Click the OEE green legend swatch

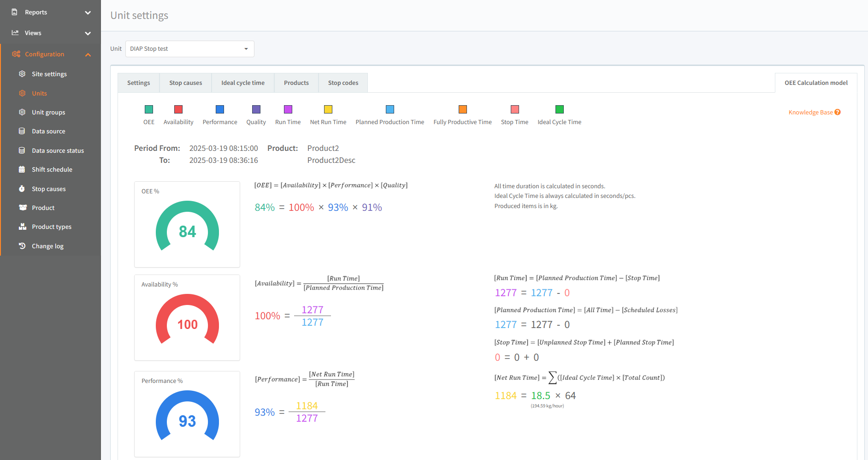pos(149,109)
